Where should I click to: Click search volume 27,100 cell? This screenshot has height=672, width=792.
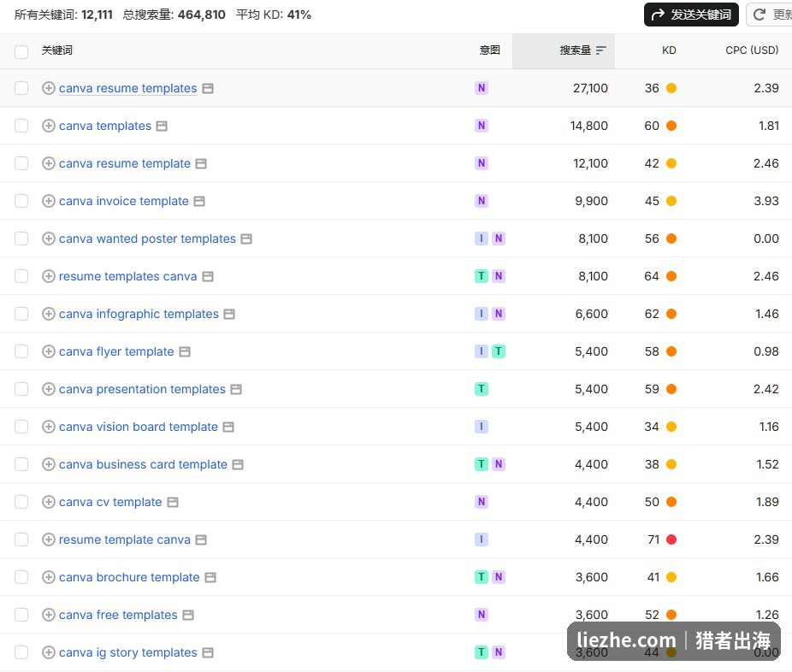coord(590,88)
